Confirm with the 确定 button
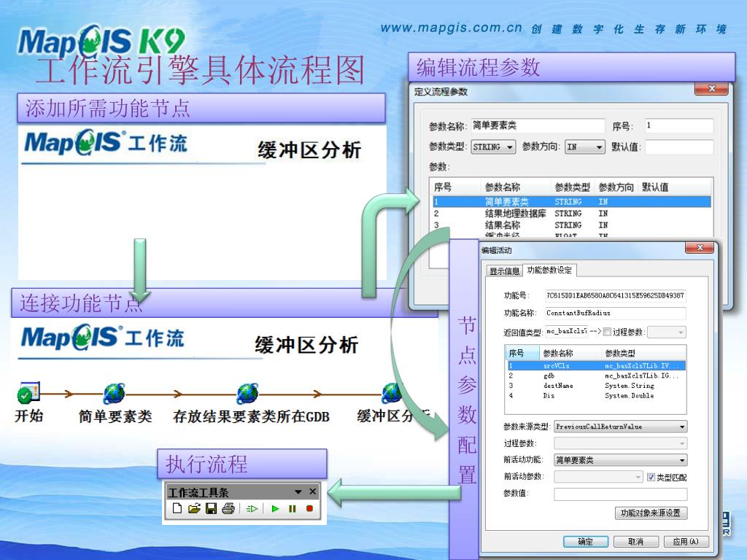The height and width of the screenshot is (560, 747). [x=586, y=542]
